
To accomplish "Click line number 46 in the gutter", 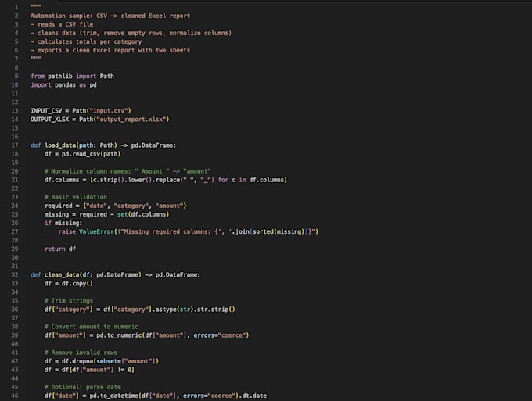I will pos(15,396).
